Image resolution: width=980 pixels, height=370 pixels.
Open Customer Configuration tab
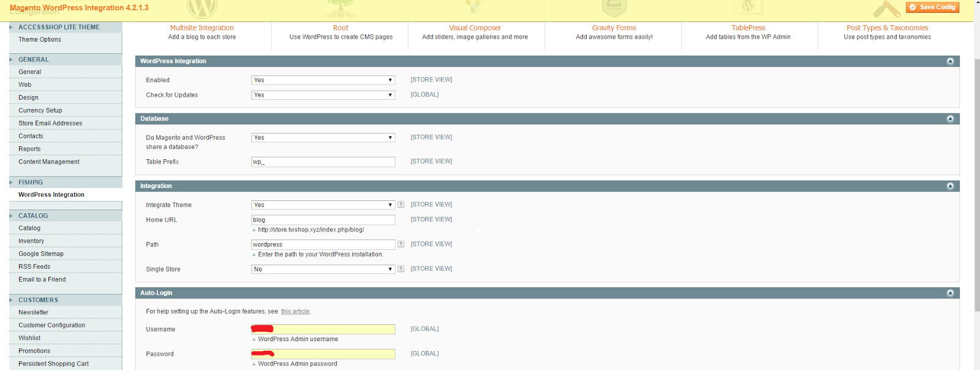point(52,325)
